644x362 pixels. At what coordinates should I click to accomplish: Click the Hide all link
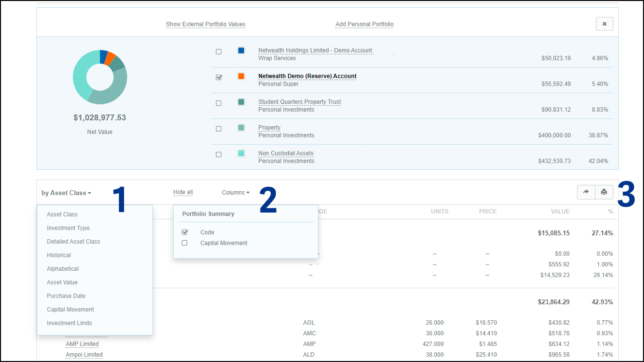[x=183, y=193]
